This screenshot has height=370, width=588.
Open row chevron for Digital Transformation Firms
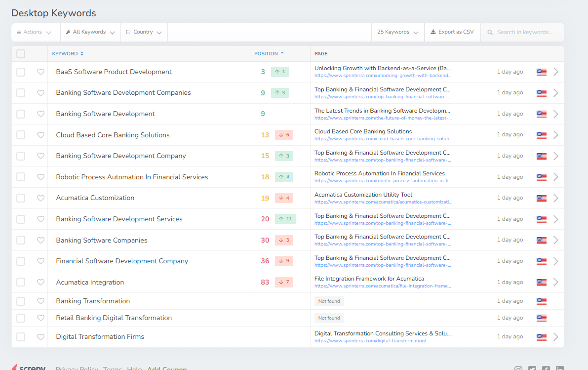(x=556, y=337)
